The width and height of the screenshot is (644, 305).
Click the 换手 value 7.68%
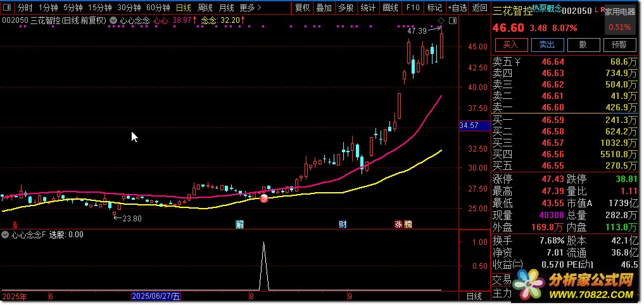[x=552, y=240]
